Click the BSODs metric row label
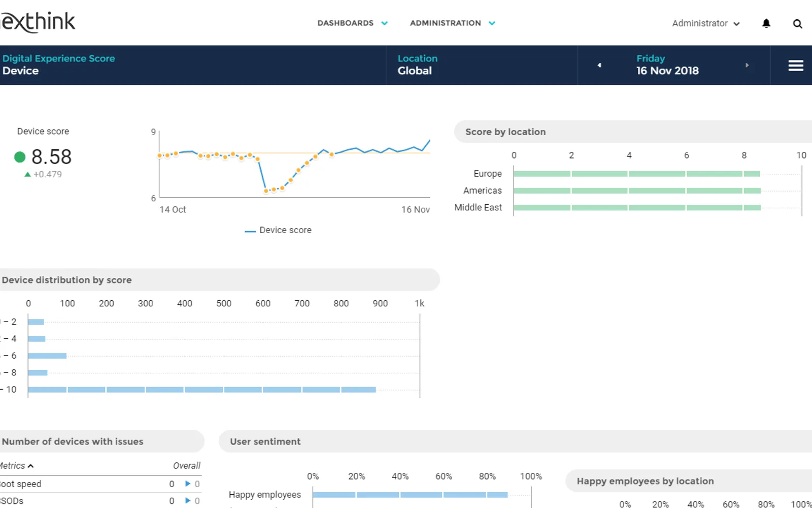This screenshot has height=508, width=812. click(12, 501)
